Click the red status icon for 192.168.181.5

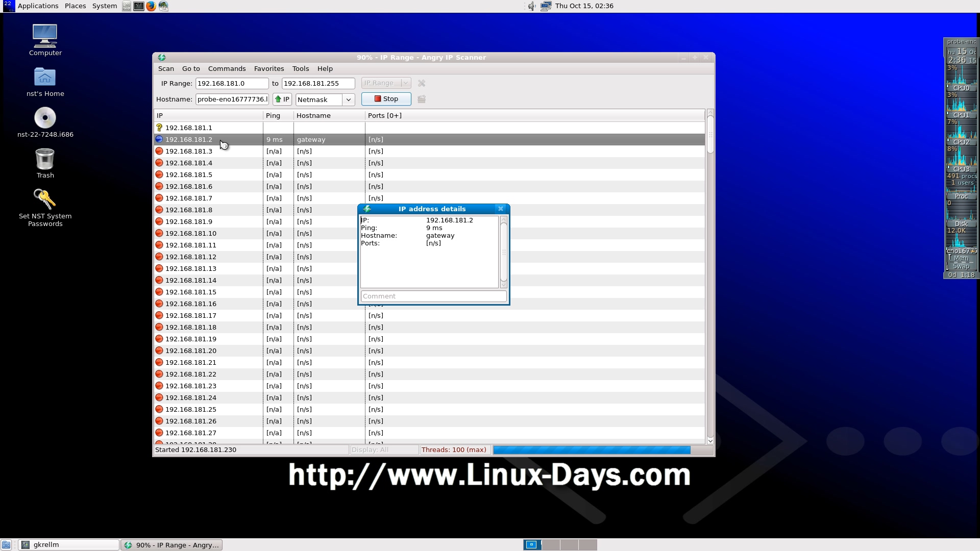[x=159, y=174]
